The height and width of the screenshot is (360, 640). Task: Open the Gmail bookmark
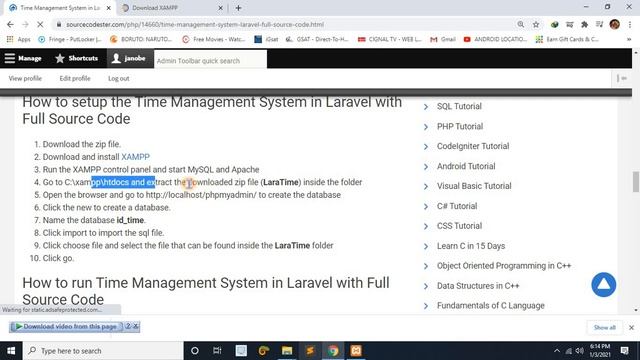[x=443, y=39]
